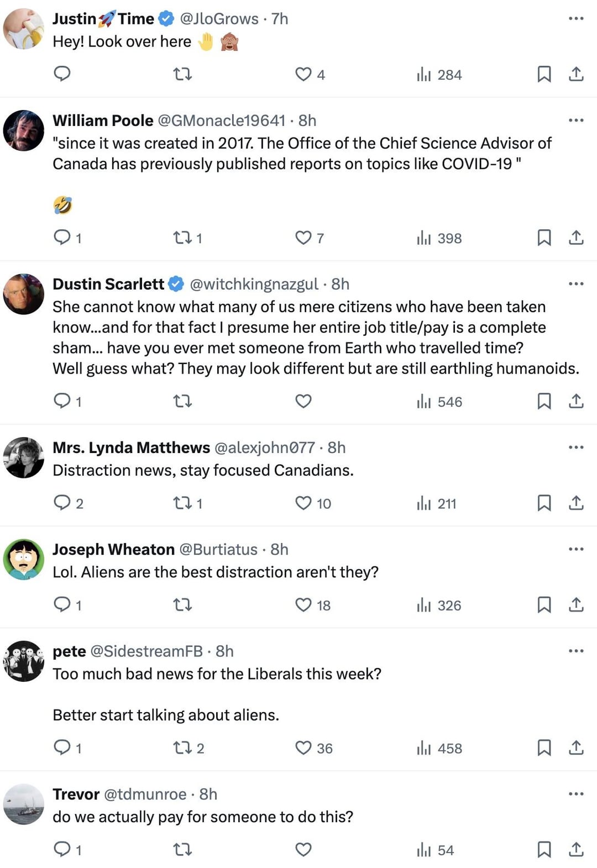This screenshot has width=597, height=868.
Task: Share Dustin Scarlett's tweet
Action: coord(576,401)
